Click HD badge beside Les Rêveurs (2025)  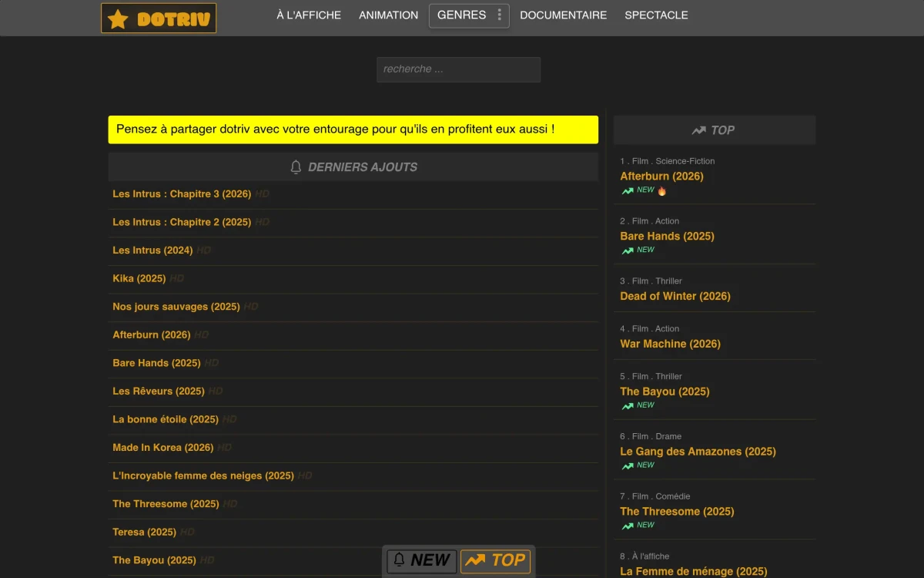216,391
